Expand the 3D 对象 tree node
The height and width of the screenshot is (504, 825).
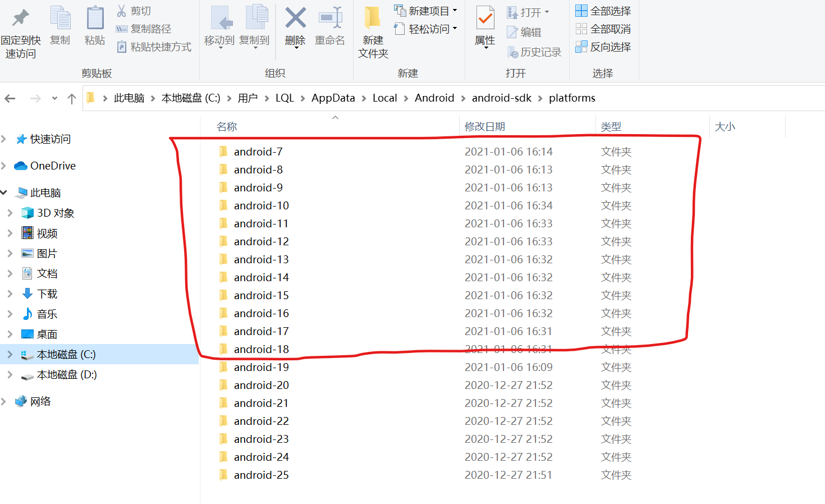coord(10,213)
